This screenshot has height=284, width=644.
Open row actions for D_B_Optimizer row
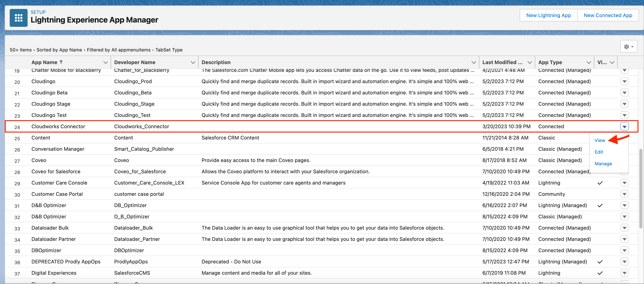click(624, 217)
